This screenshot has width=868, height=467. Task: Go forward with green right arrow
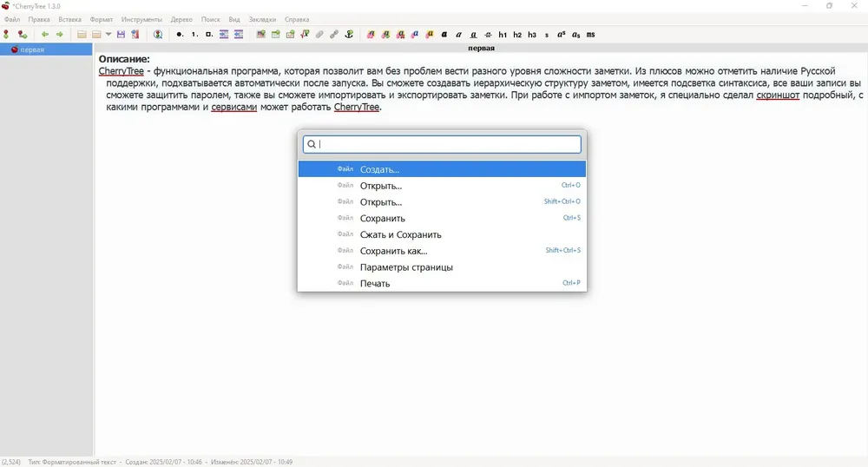59,35
